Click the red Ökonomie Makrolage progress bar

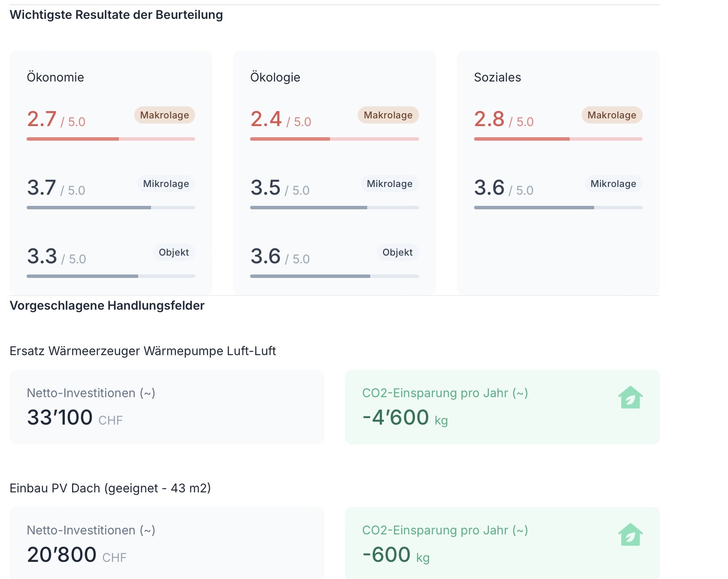[x=111, y=139]
